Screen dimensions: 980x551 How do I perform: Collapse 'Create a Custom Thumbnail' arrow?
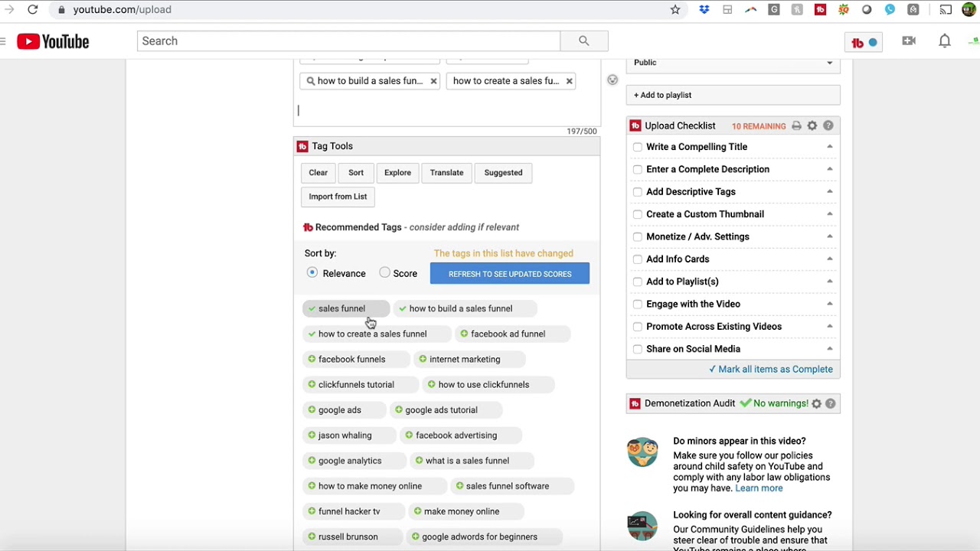click(x=829, y=214)
